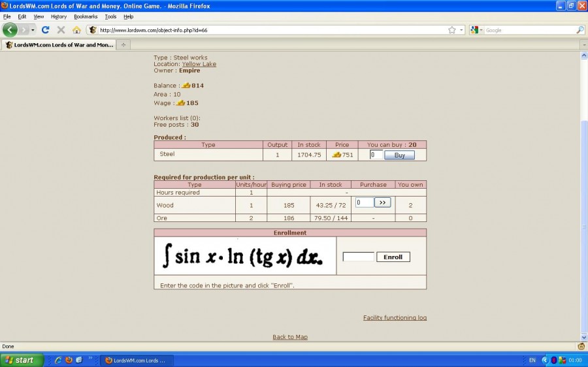588x367 pixels.
Task: Open the back/forward history dropdown arrow
Action: [33, 30]
